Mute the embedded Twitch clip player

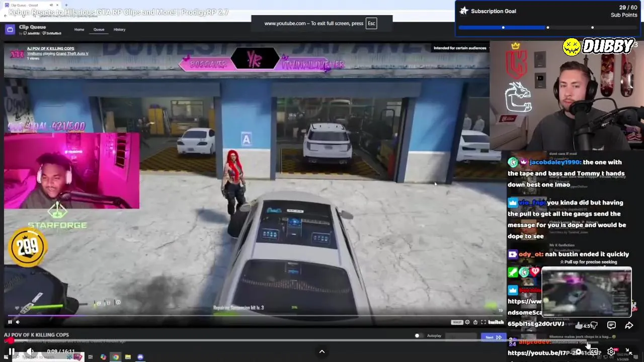18,322
